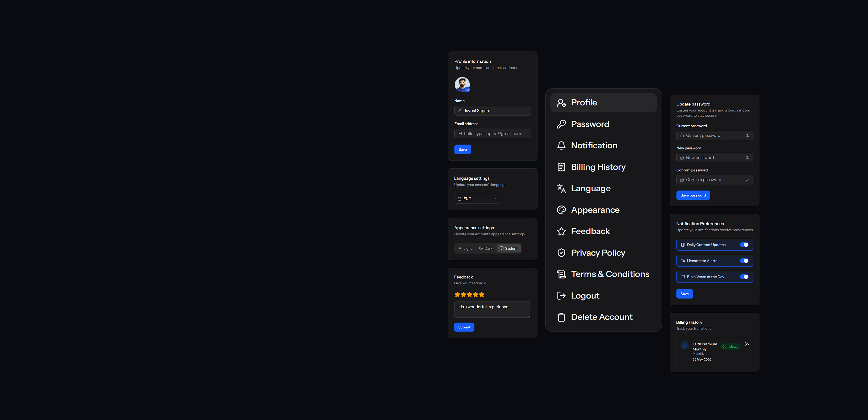Click the first feedback rating star
This screenshot has height=420, width=868.
pyautogui.click(x=457, y=294)
